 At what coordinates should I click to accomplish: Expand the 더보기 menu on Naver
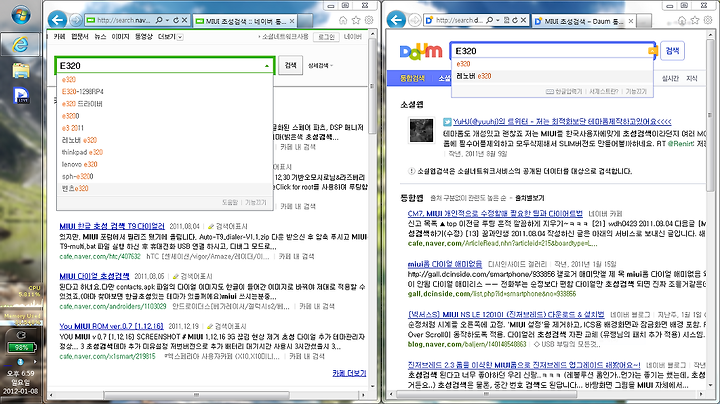tap(170, 37)
